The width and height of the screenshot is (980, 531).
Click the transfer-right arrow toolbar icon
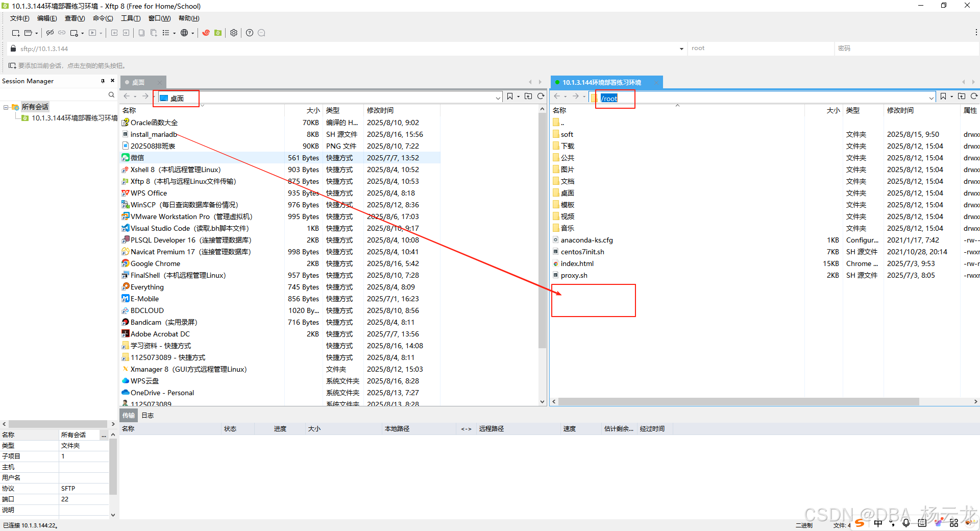tap(126, 33)
